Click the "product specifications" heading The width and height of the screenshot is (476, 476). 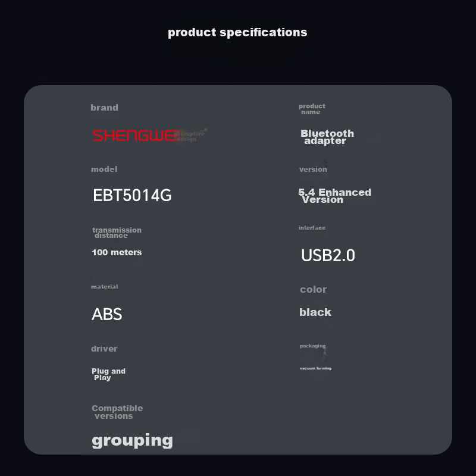[237, 32]
